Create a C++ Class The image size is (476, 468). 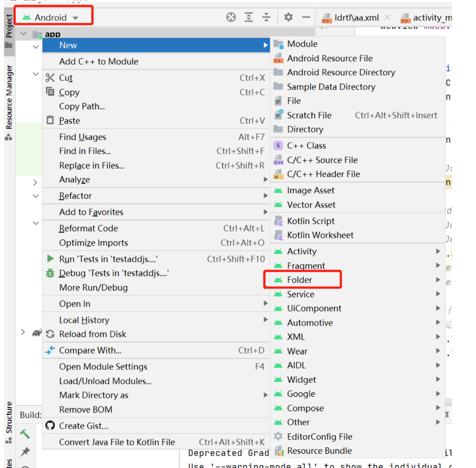(x=358, y=145)
